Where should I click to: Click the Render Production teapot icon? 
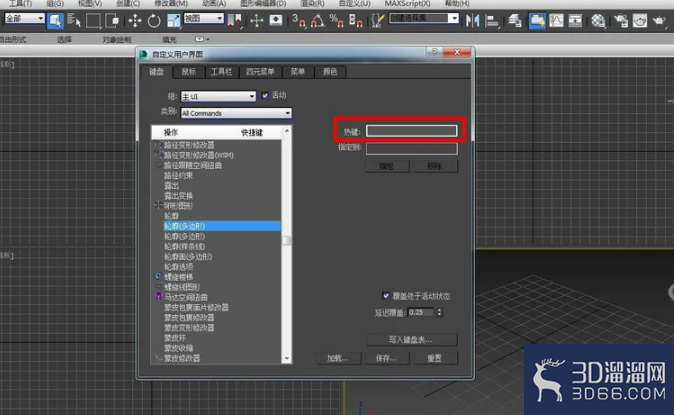click(659, 20)
